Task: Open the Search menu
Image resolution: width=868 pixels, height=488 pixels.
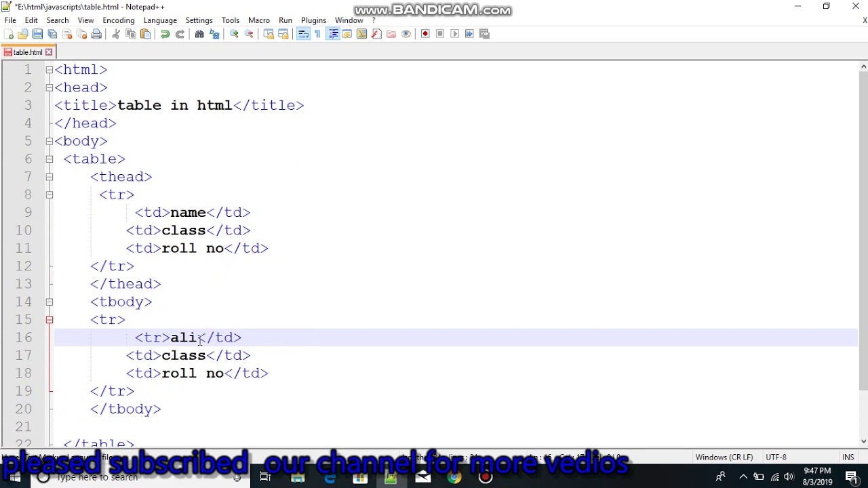Action: coord(58,20)
